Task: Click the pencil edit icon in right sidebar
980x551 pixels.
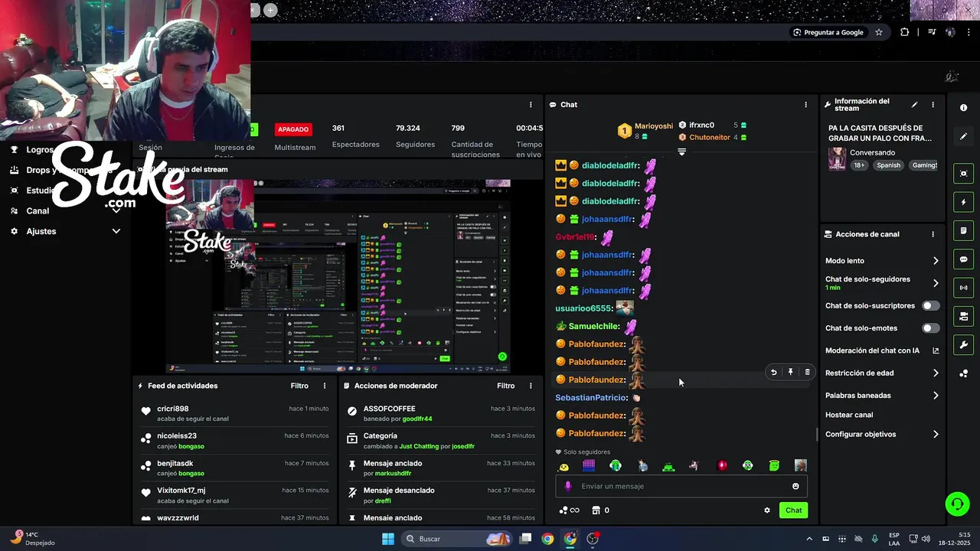Action: pyautogui.click(x=963, y=136)
